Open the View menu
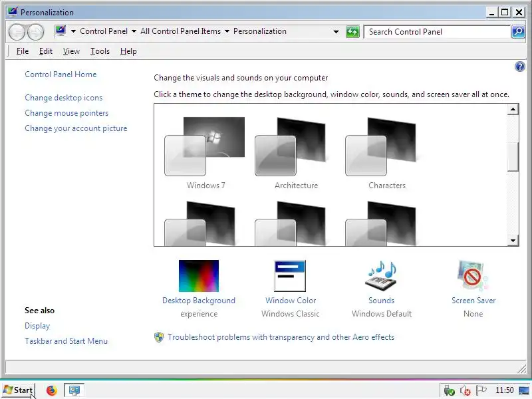The width and height of the screenshot is (532, 399). (x=71, y=51)
